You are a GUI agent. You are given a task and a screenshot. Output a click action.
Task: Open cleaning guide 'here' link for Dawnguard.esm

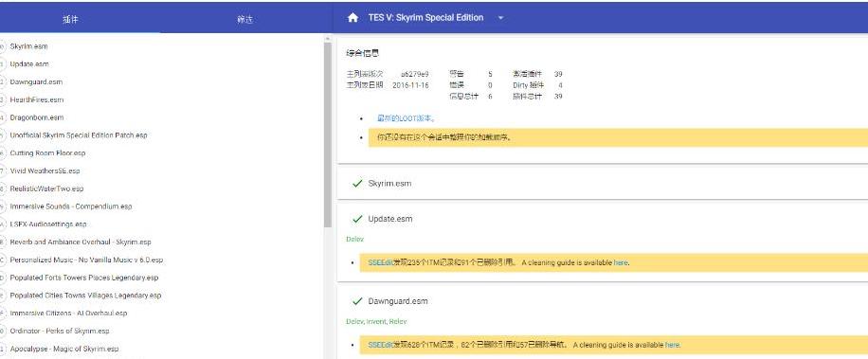pyautogui.click(x=672, y=345)
